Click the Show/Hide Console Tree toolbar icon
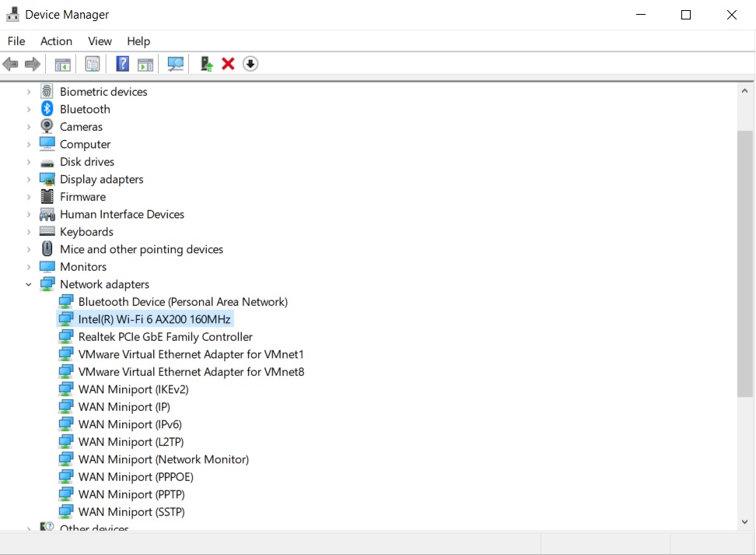Image resolution: width=756 pixels, height=555 pixels. coord(62,64)
